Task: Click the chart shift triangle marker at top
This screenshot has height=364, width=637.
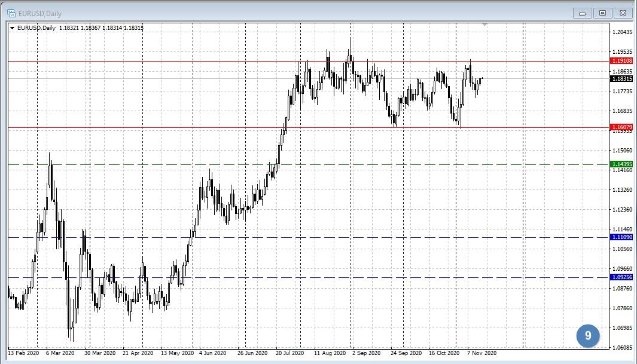Action: [484, 25]
